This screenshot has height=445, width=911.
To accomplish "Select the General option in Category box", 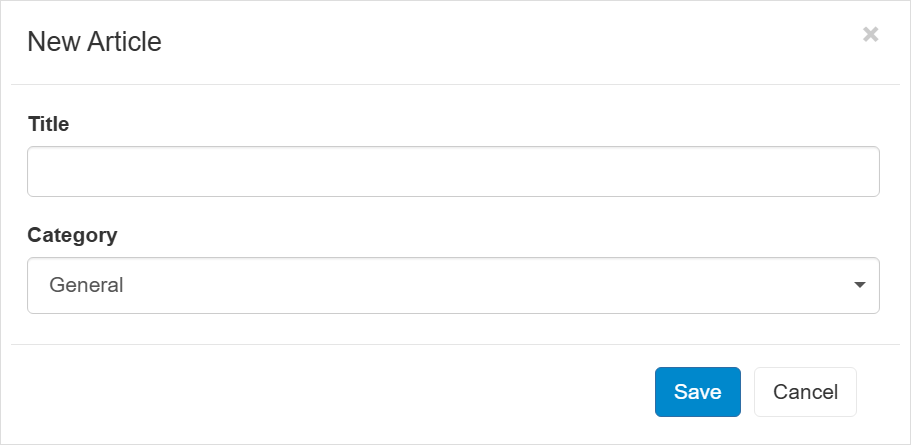I will click(x=87, y=285).
